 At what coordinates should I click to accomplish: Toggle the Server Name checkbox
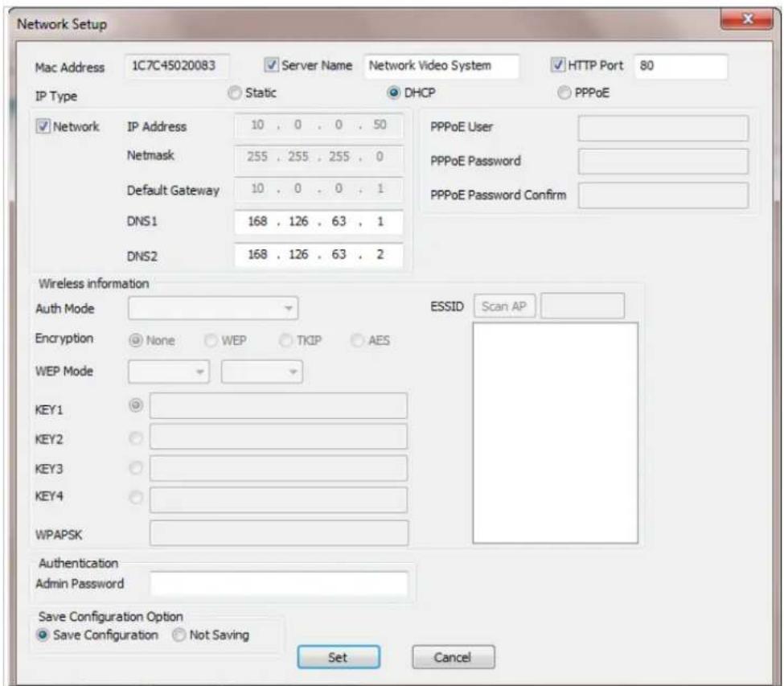pos(271,65)
